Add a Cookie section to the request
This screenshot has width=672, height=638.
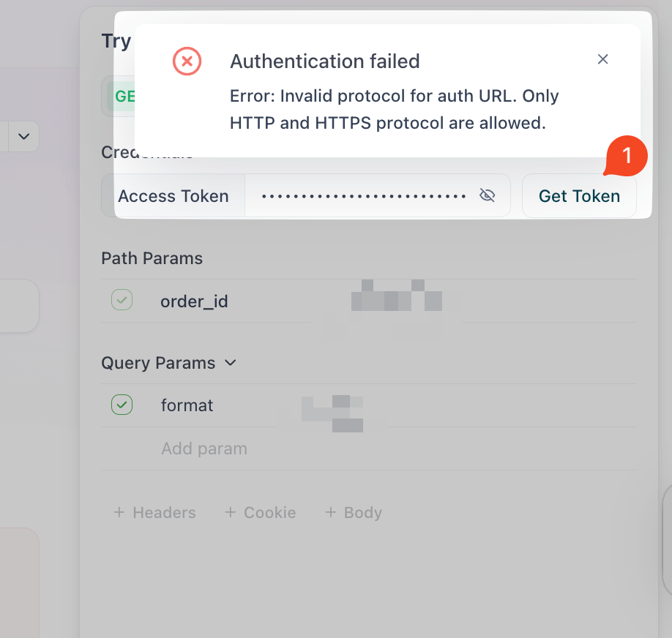261,513
